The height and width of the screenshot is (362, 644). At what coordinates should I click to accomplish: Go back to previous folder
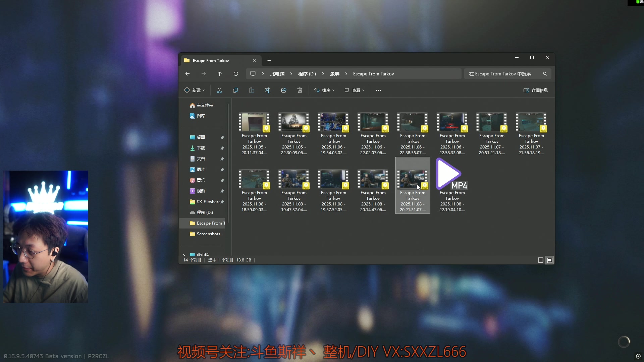(x=187, y=74)
